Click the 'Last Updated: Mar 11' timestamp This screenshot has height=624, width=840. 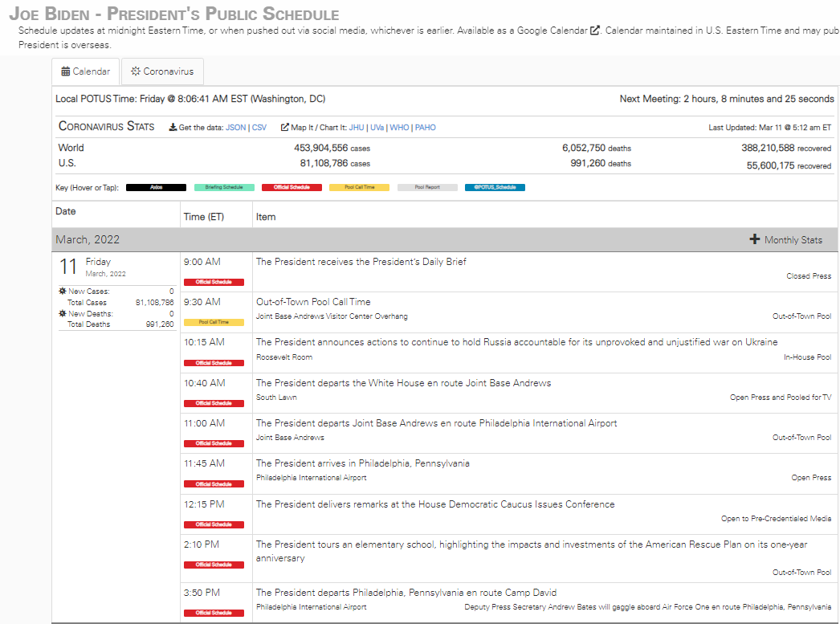pos(770,128)
